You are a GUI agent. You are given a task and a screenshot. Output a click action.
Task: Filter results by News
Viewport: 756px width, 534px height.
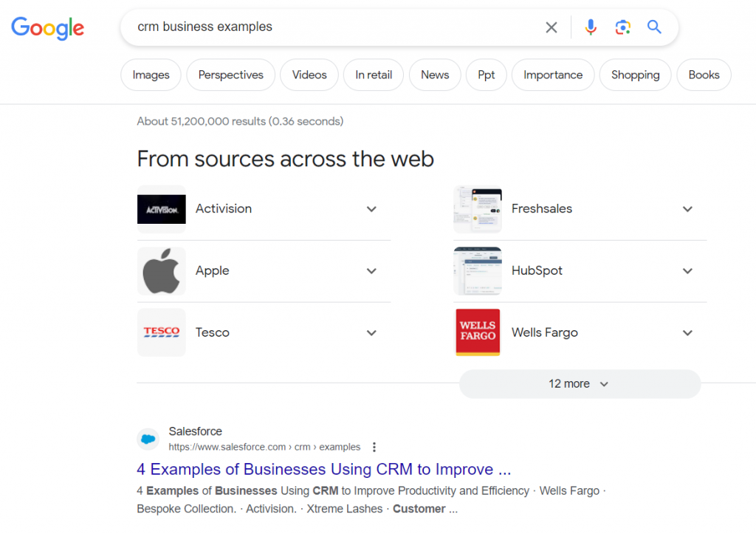point(435,75)
